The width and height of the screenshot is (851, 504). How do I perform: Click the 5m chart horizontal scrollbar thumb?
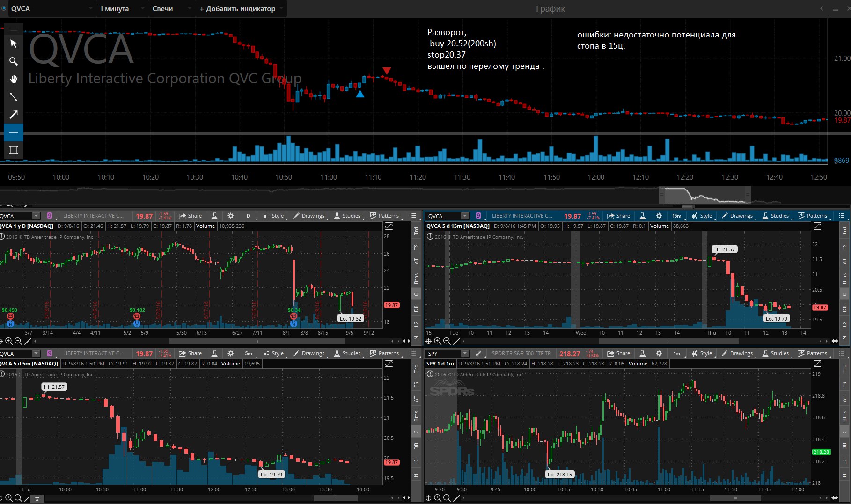click(x=335, y=498)
